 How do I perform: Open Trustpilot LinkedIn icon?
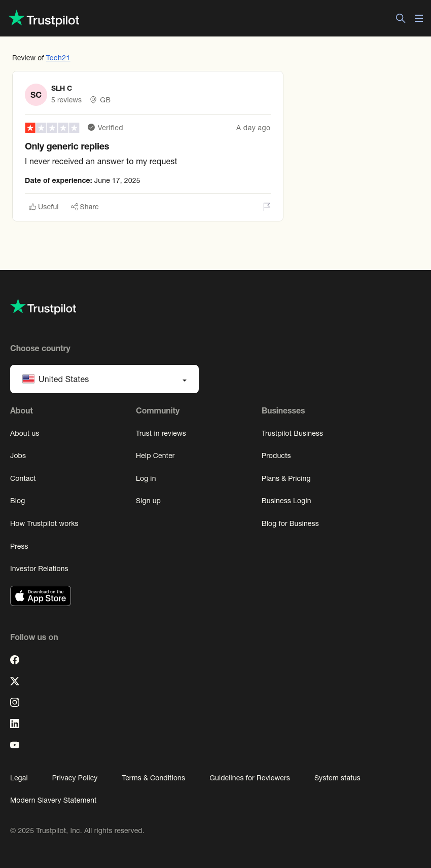(15, 724)
